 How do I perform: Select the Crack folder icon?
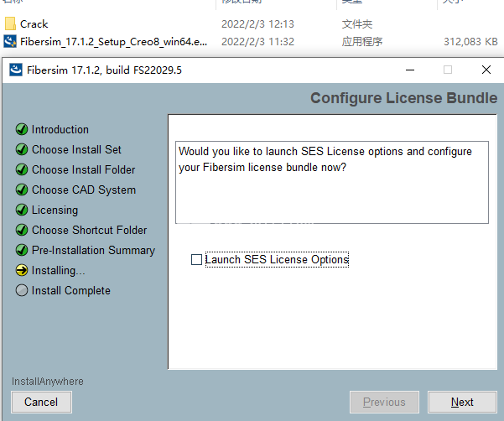coord(10,23)
